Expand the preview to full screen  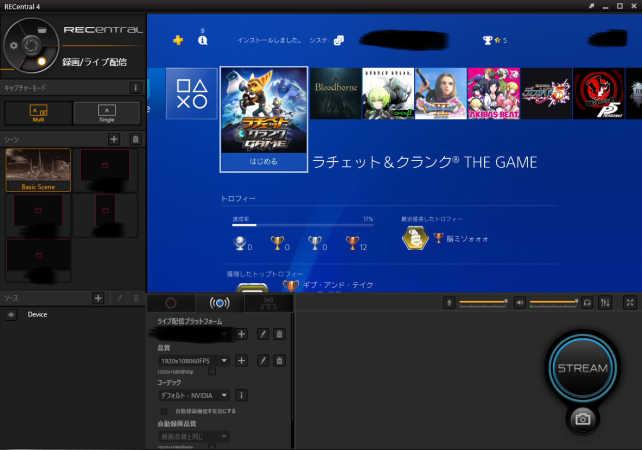click(630, 303)
